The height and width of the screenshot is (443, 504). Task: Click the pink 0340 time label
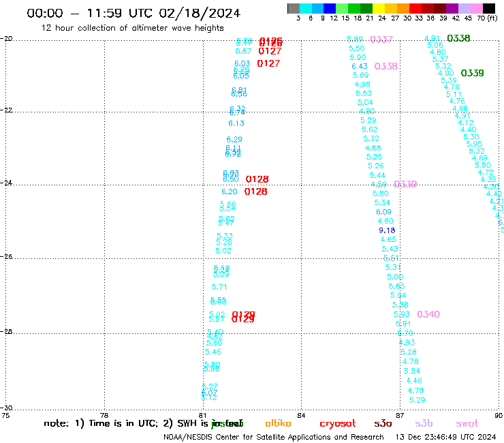428,314
